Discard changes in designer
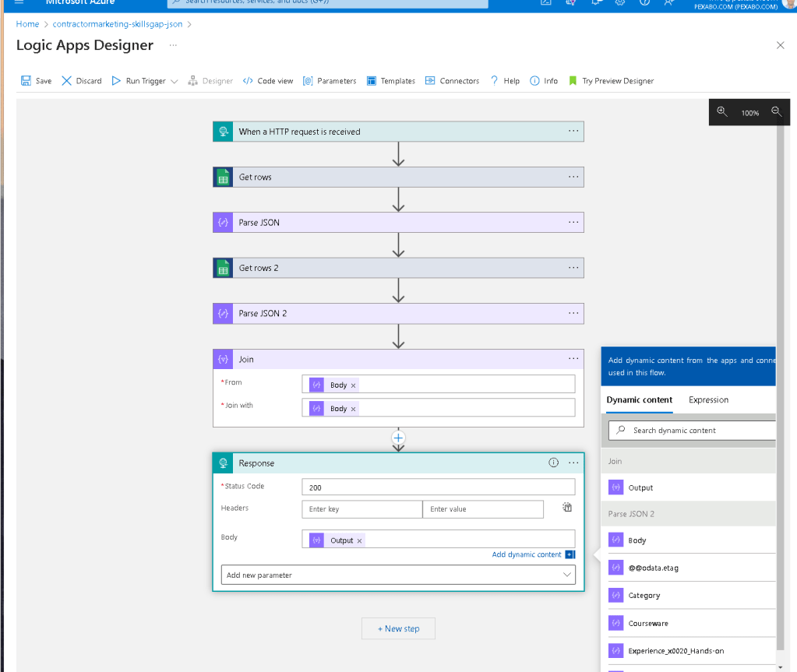797x672 pixels. pyautogui.click(x=82, y=81)
